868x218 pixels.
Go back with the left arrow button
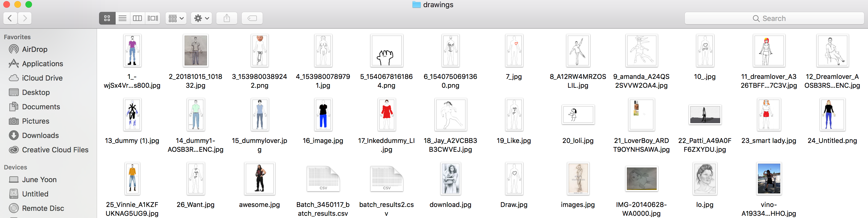(x=10, y=18)
